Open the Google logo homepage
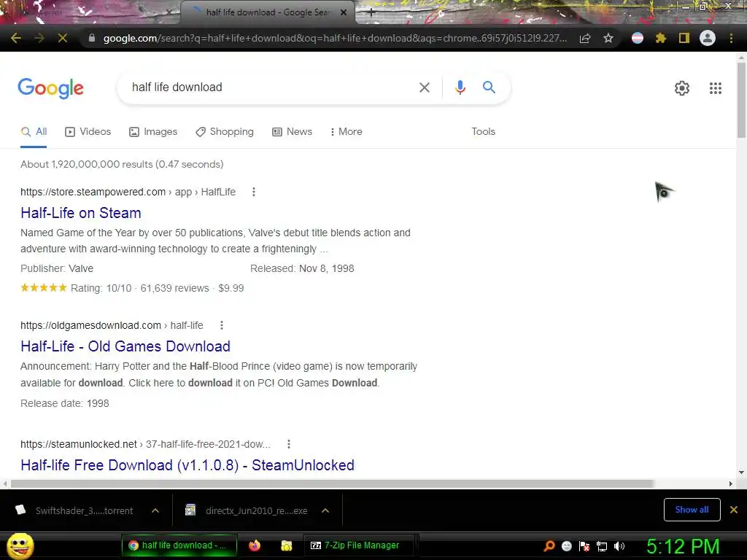This screenshot has height=560, width=747. 50,88
